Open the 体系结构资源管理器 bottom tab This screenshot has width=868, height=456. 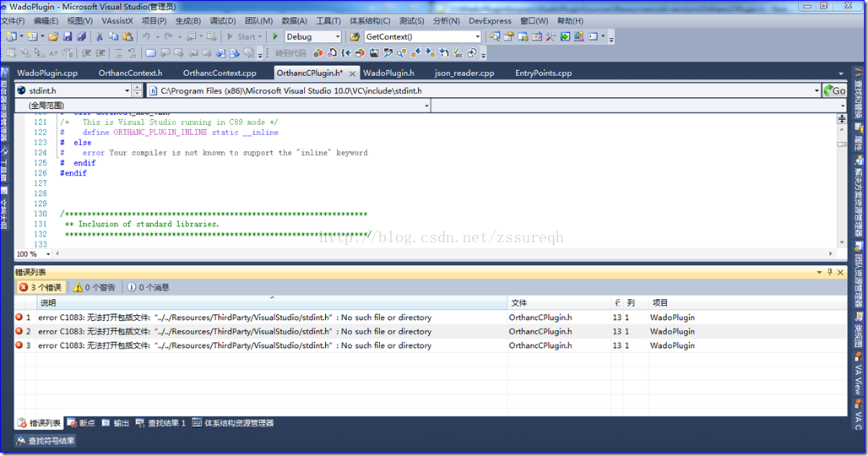(x=233, y=423)
